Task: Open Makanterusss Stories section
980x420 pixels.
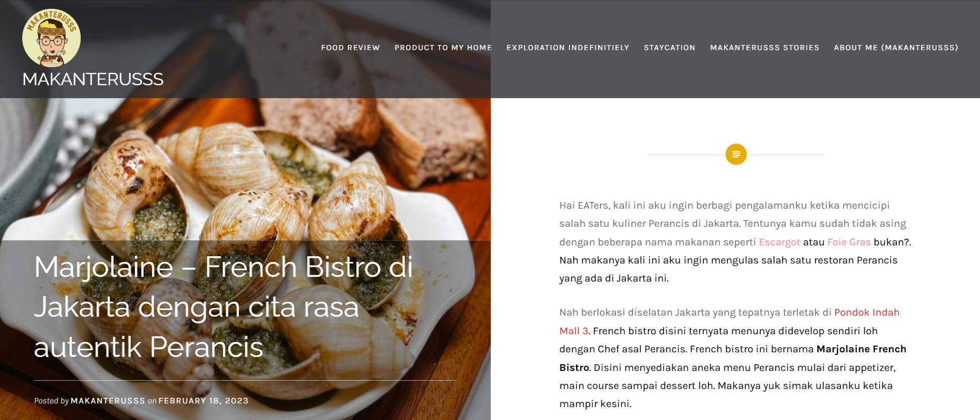Action: 765,48
